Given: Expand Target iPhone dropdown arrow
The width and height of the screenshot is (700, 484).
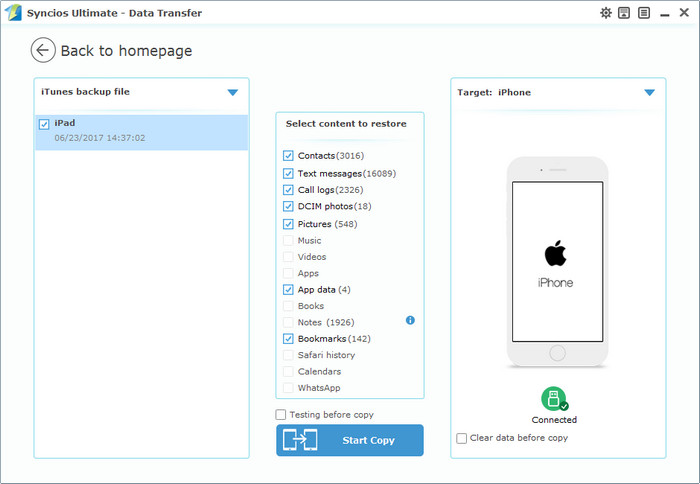Looking at the screenshot, I should (x=650, y=92).
